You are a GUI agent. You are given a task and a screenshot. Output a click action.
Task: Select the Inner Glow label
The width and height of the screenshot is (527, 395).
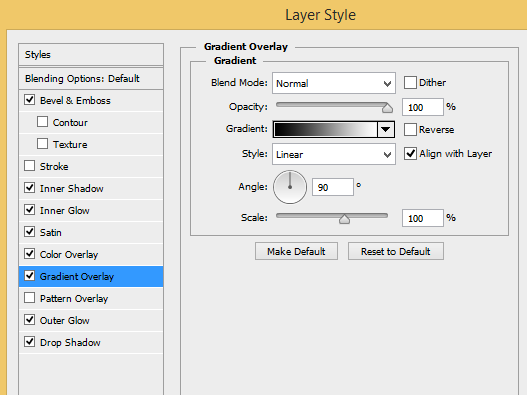pyautogui.click(x=65, y=210)
